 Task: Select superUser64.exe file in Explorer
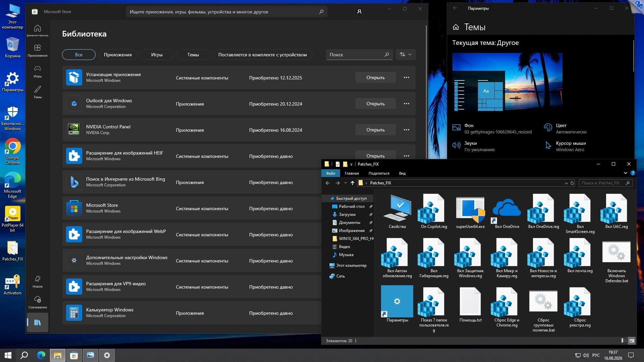470,212
